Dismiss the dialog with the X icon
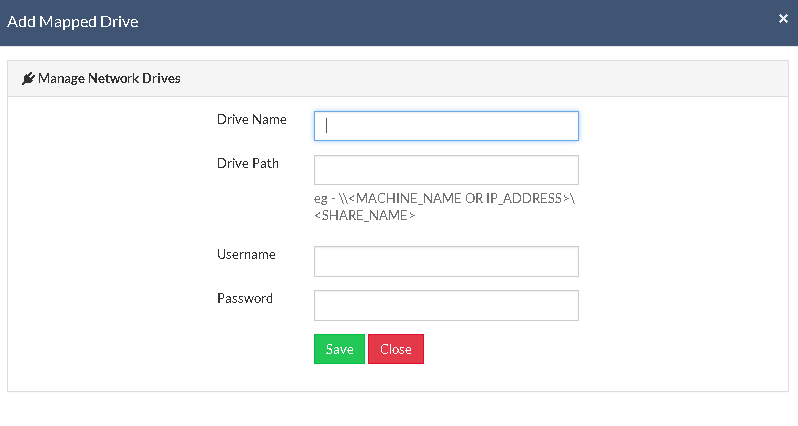 [783, 19]
